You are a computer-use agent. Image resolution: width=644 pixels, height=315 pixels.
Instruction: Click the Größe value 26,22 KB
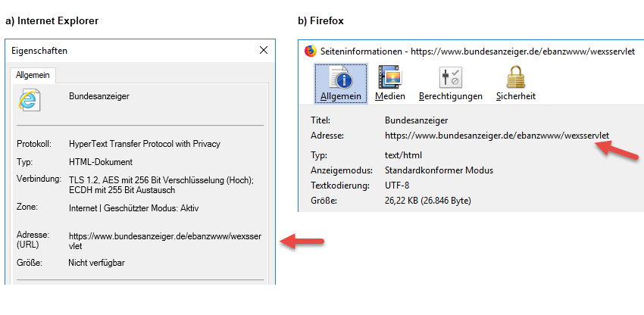tap(428, 201)
